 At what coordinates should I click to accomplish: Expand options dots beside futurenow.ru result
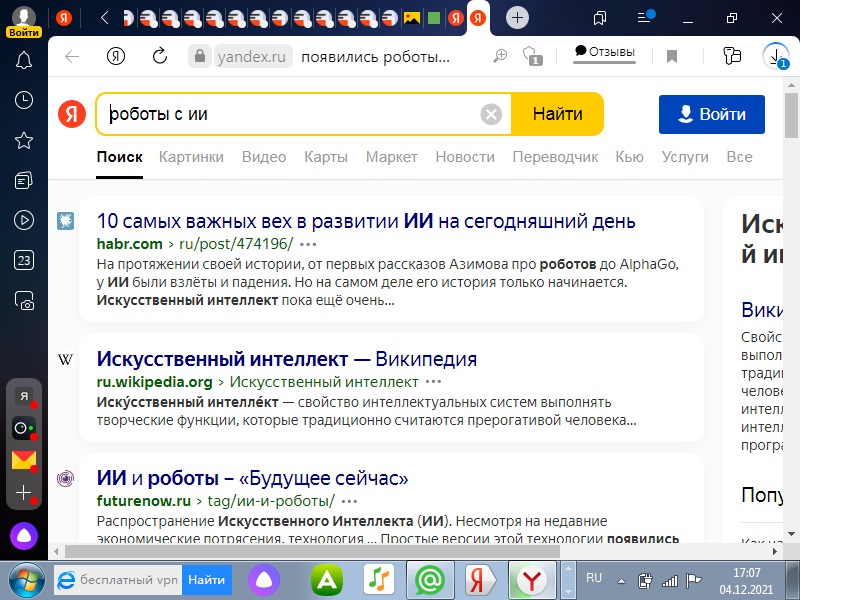pyautogui.click(x=349, y=501)
